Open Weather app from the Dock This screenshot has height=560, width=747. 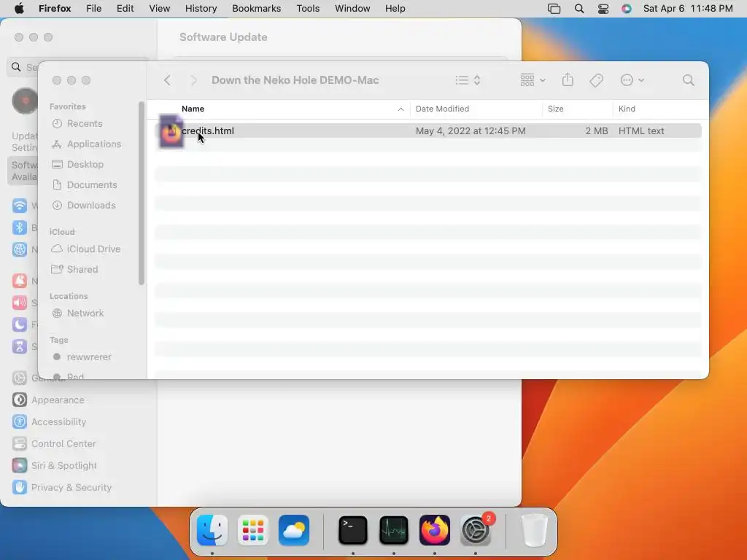click(x=294, y=530)
